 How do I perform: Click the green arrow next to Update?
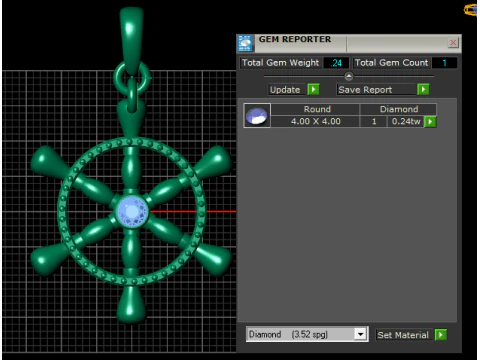313,89
